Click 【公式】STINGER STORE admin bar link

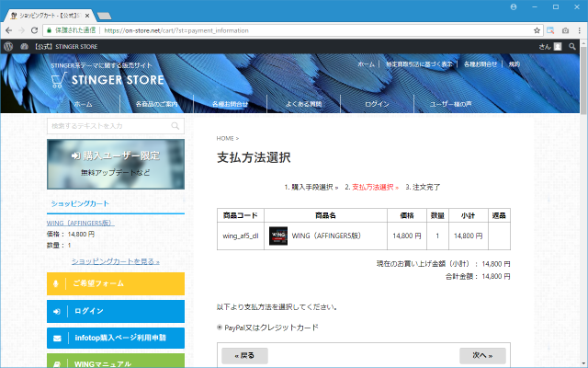(x=66, y=47)
